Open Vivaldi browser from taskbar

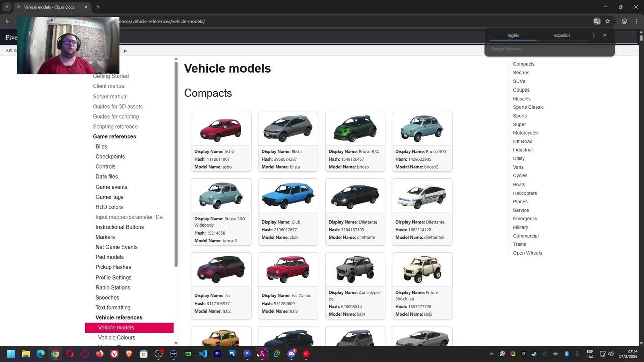point(114,354)
